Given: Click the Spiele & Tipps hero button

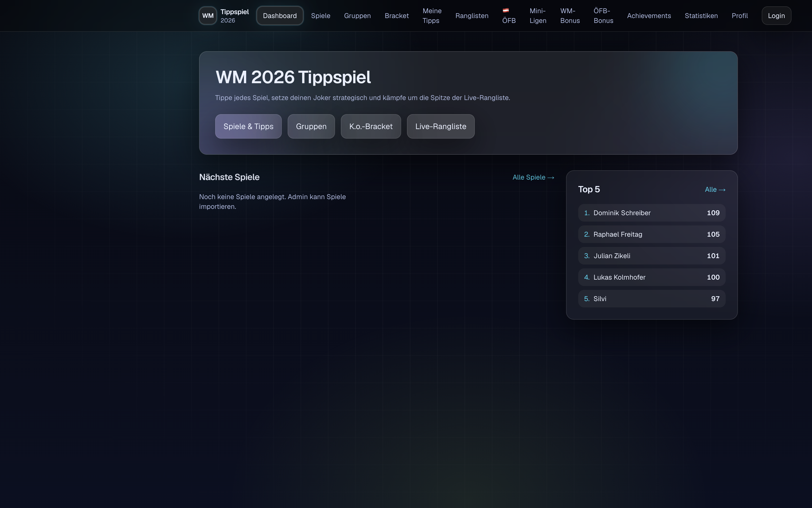Looking at the screenshot, I should (248, 126).
